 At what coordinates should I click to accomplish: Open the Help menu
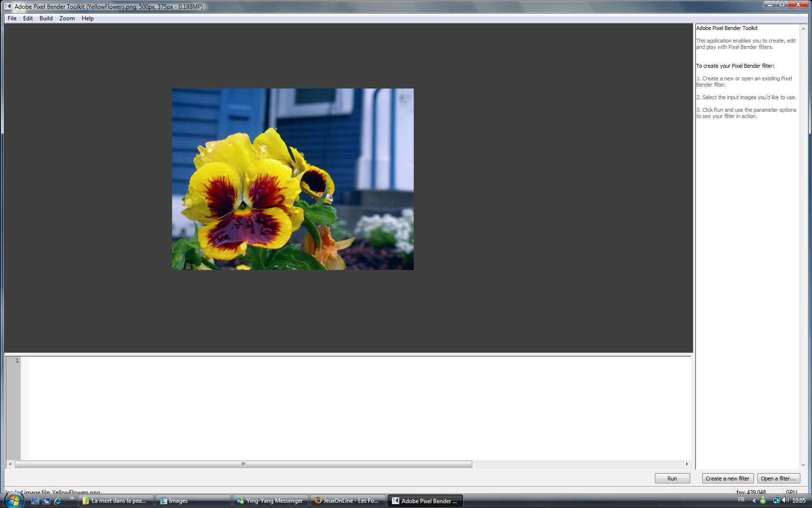tap(87, 18)
